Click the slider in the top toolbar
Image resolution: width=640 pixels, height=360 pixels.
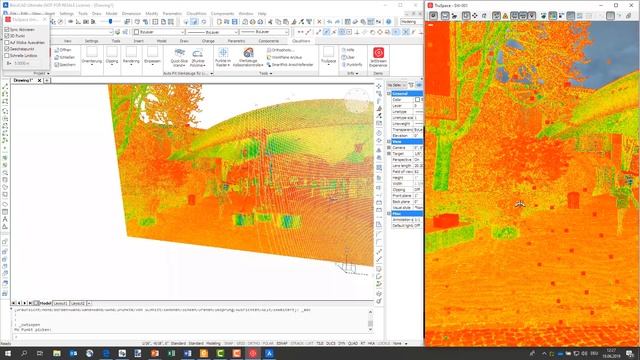(x=110, y=22)
